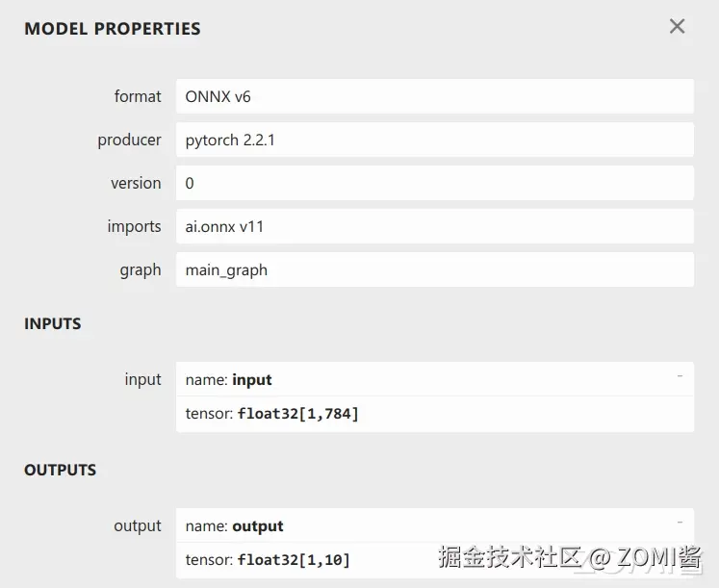Screen dimensions: 719x588
Task: Click the INPUTS section heading
Action: tap(53, 323)
